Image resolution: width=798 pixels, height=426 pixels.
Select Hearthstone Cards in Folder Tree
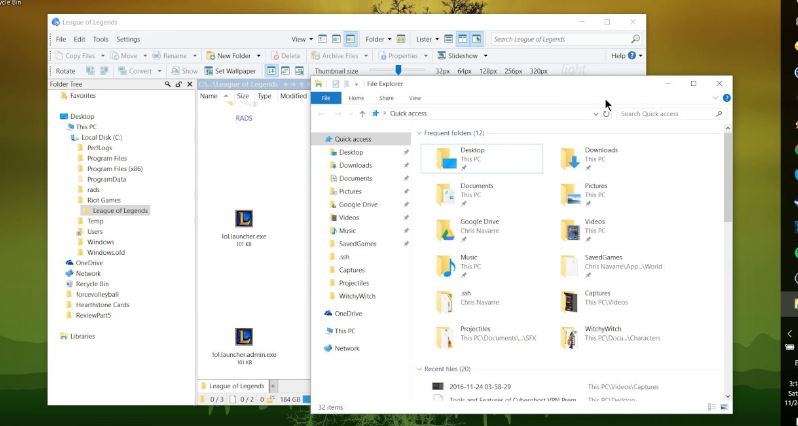coord(102,305)
